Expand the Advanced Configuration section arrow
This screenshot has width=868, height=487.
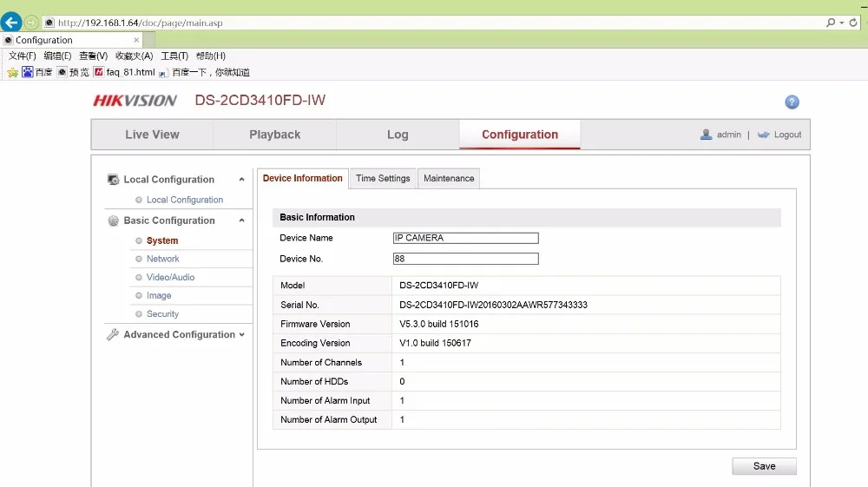242,334
